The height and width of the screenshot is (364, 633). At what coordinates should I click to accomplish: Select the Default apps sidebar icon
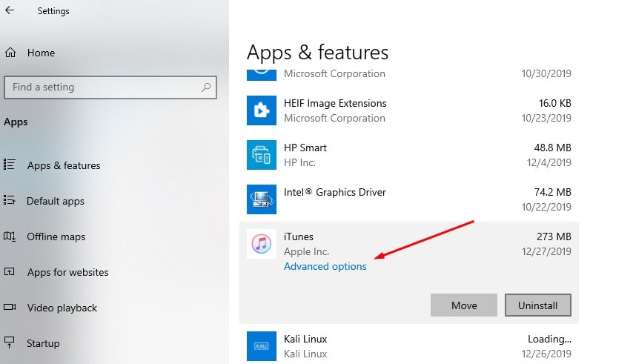click(10, 200)
